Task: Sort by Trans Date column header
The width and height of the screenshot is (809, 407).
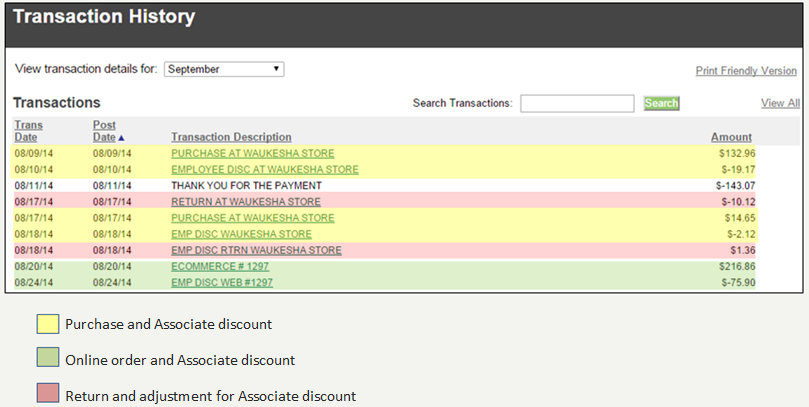Action: [28, 131]
